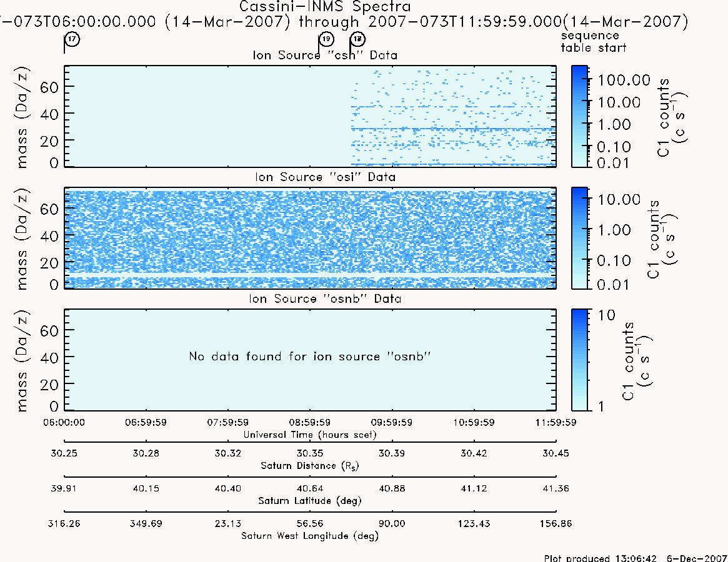Click the 'Ion Source "osi" Data' heading

click(325, 177)
